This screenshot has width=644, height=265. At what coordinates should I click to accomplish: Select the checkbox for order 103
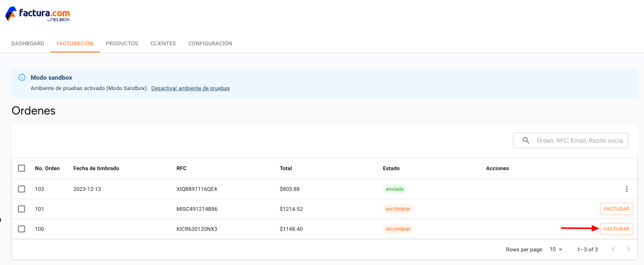click(x=22, y=189)
